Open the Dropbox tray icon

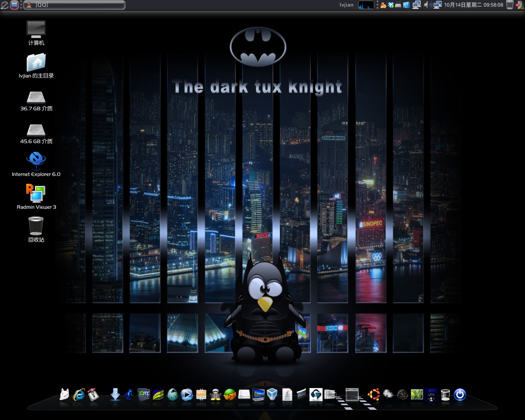click(390, 5)
